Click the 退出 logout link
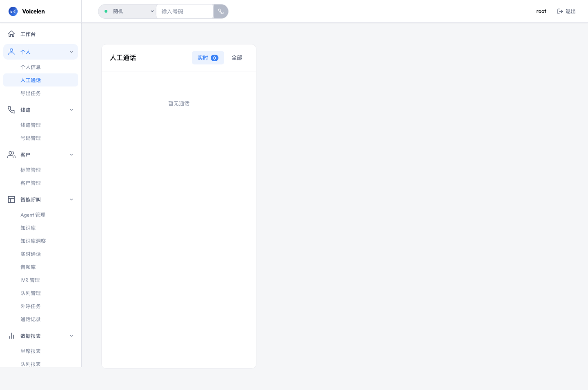Viewport: 588px width, 390px height. pyautogui.click(x=566, y=11)
